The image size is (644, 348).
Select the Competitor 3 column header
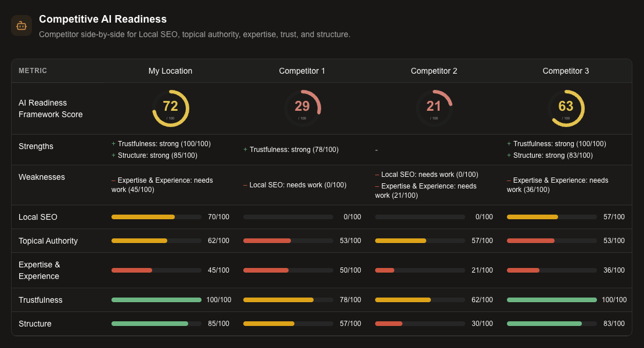coord(566,71)
